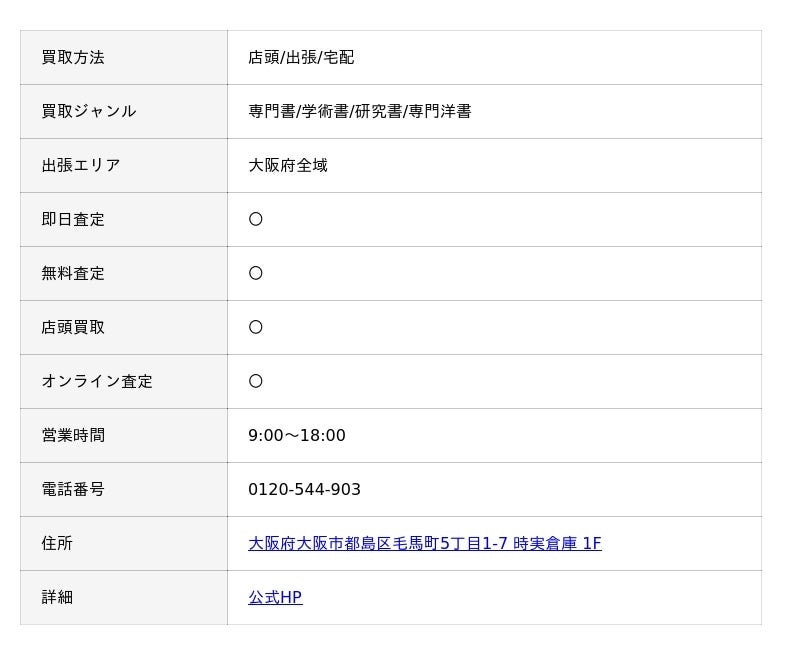Click the 買取方法 row label

click(73, 57)
